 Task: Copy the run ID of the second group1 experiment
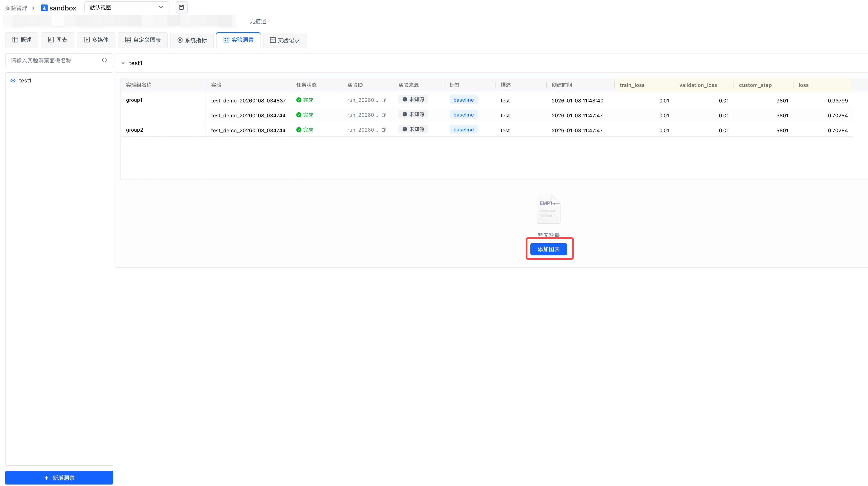[x=384, y=115]
